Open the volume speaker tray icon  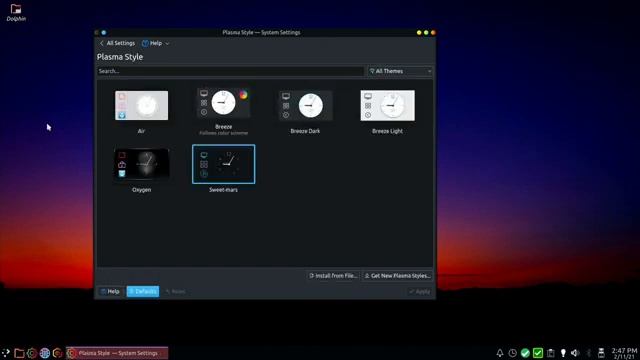[575, 353]
